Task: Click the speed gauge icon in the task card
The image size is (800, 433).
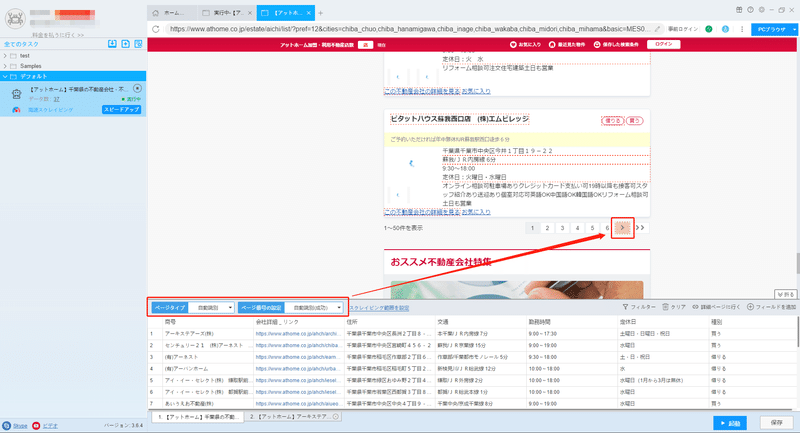Action: [x=16, y=110]
